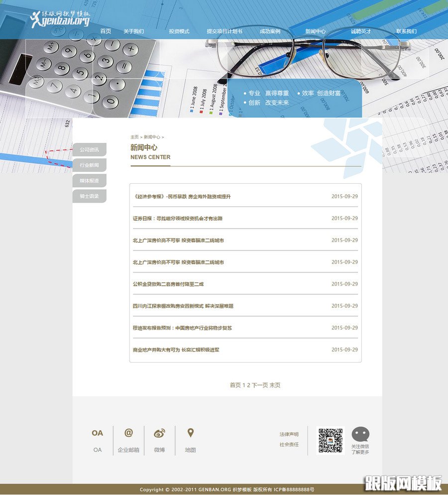This screenshot has height=495, width=448.
Task: Click the 地图 map pin icon
Action: coord(190,433)
